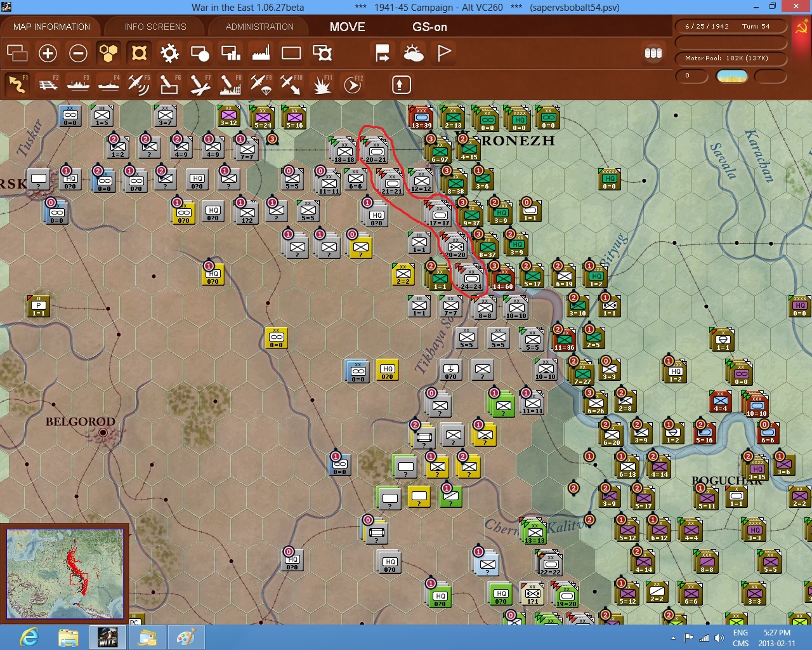The width and height of the screenshot is (812, 650).
Task: Click the admin points 0 field
Action: point(691,76)
